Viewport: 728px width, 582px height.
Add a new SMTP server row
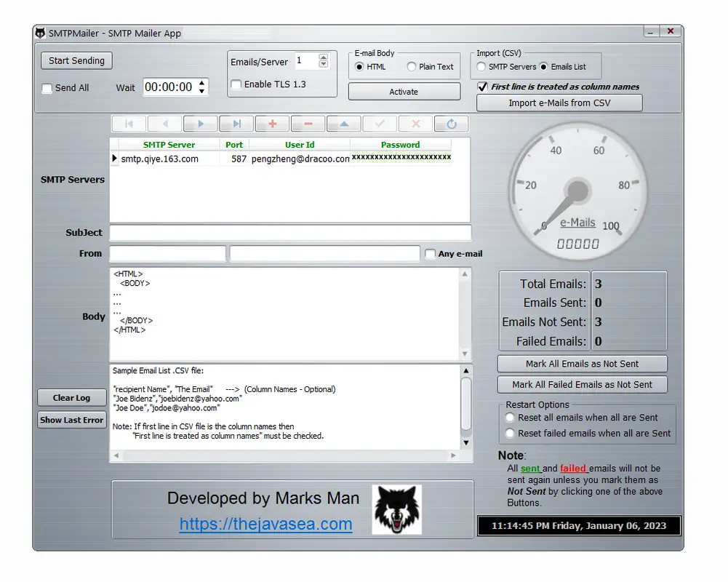pyautogui.click(x=272, y=124)
